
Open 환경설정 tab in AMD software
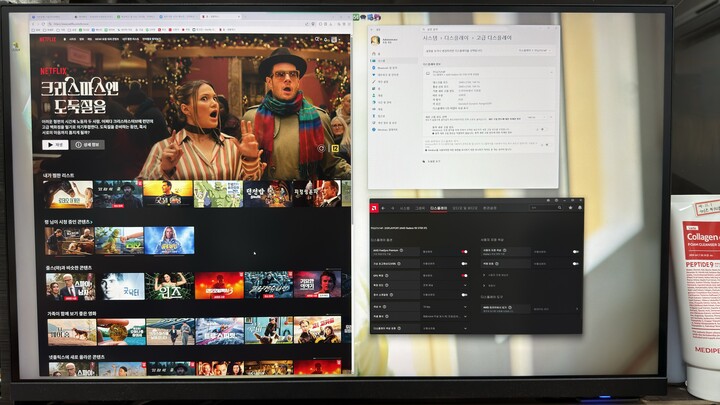(489, 208)
